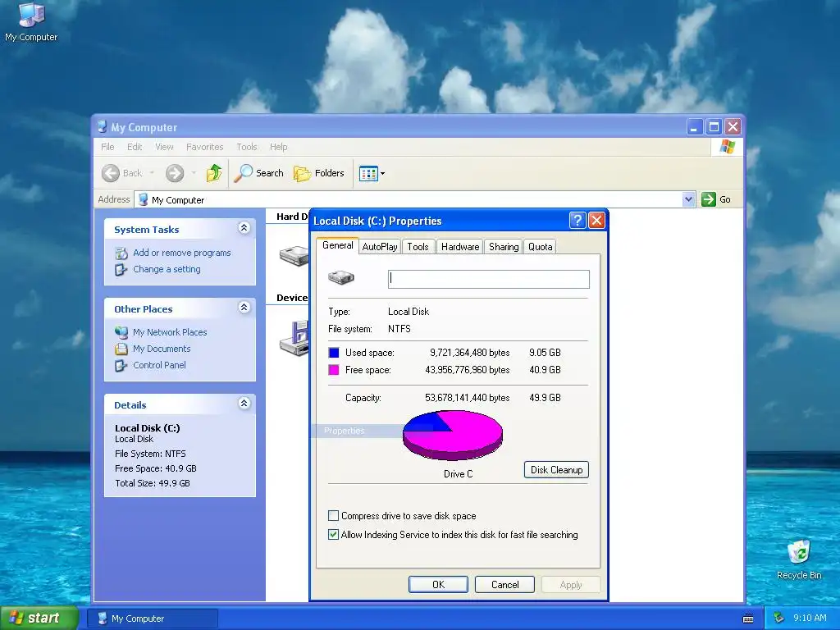
Task: Click the drive label text field
Action: point(489,279)
